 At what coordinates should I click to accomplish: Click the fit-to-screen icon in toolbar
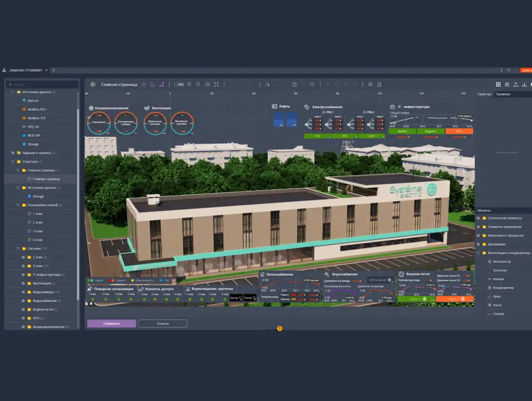[x=216, y=84]
